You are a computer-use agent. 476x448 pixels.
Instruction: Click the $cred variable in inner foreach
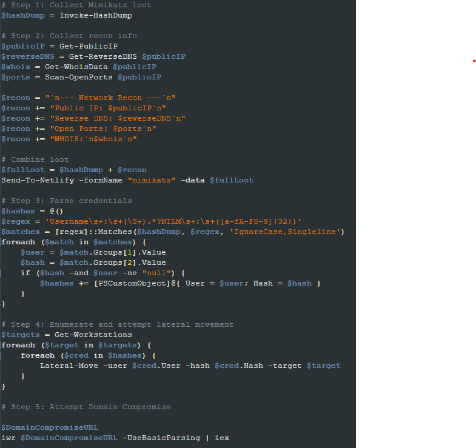pos(76,356)
